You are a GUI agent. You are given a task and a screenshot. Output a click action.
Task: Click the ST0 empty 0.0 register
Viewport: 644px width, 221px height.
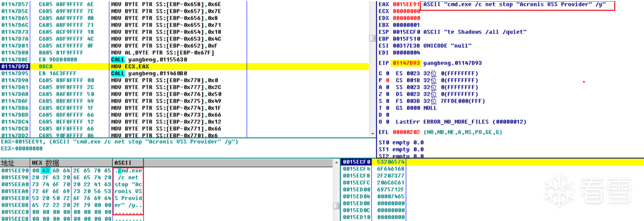[401, 142]
